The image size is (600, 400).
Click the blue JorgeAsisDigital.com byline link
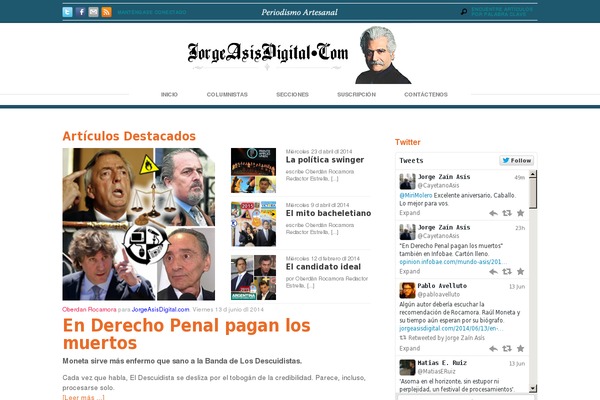160,309
